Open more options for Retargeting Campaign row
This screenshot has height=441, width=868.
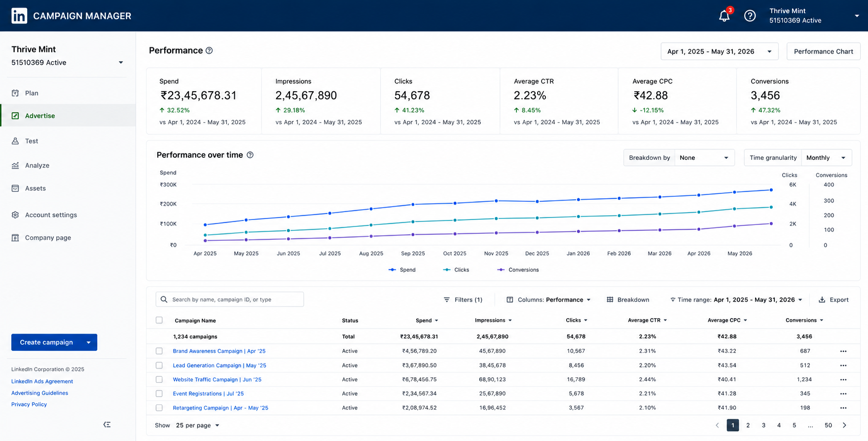point(843,408)
